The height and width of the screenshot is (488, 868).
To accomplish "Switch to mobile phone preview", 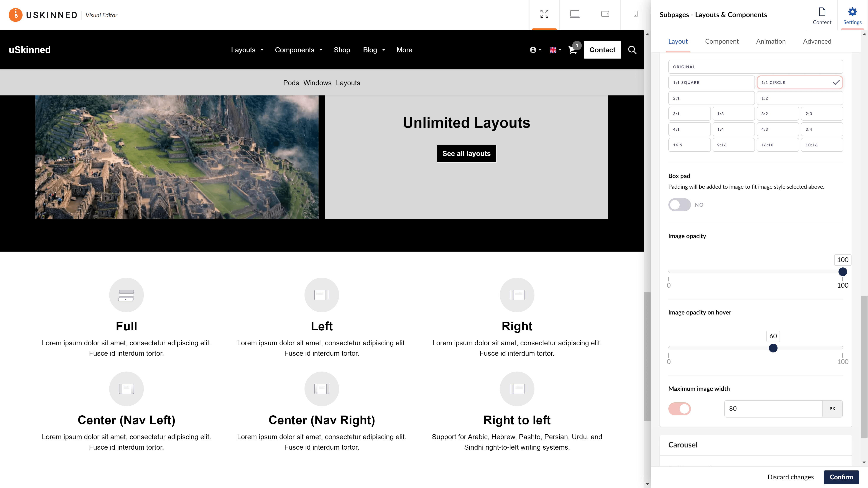I will click(x=635, y=14).
